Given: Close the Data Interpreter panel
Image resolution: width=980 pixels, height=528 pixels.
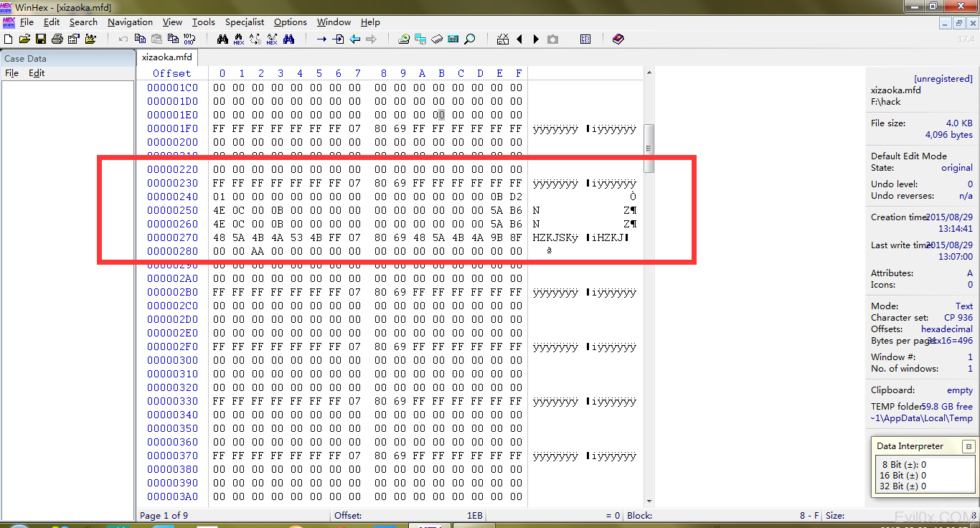Looking at the screenshot, I should tap(968, 446).
